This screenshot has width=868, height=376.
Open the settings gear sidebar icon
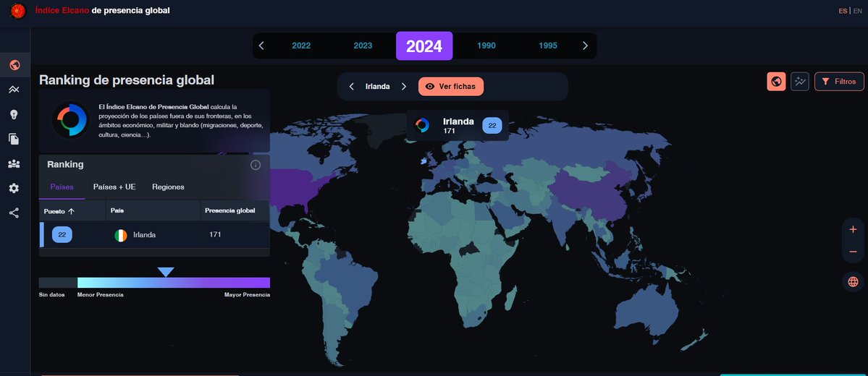pyautogui.click(x=14, y=188)
